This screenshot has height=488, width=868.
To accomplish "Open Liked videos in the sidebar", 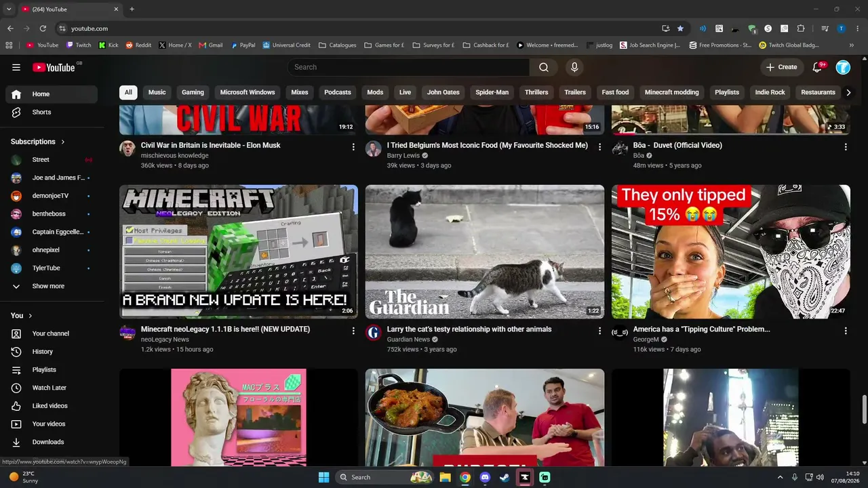I will (52, 406).
